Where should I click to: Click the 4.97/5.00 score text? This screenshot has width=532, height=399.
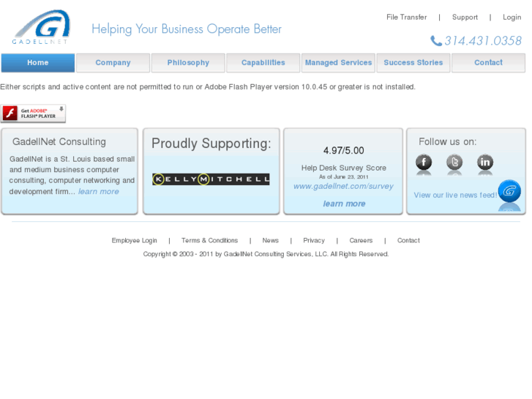coord(344,150)
